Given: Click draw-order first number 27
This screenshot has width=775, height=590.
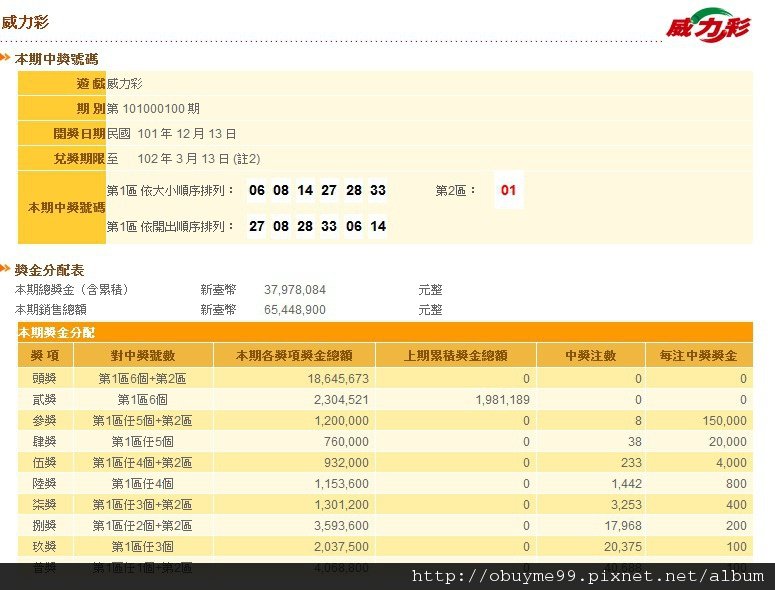Looking at the screenshot, I should point(257,226).
